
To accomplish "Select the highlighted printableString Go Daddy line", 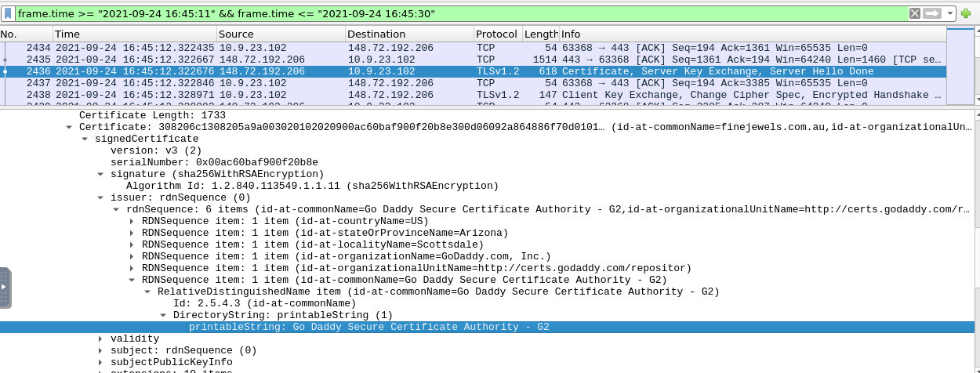I will [487, 327].
